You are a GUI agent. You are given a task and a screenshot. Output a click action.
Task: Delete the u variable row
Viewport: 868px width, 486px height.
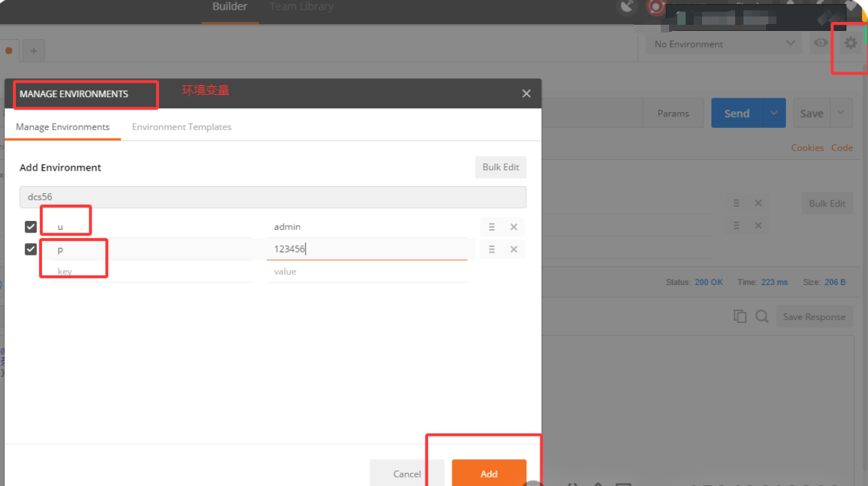(x=514, y=227)
